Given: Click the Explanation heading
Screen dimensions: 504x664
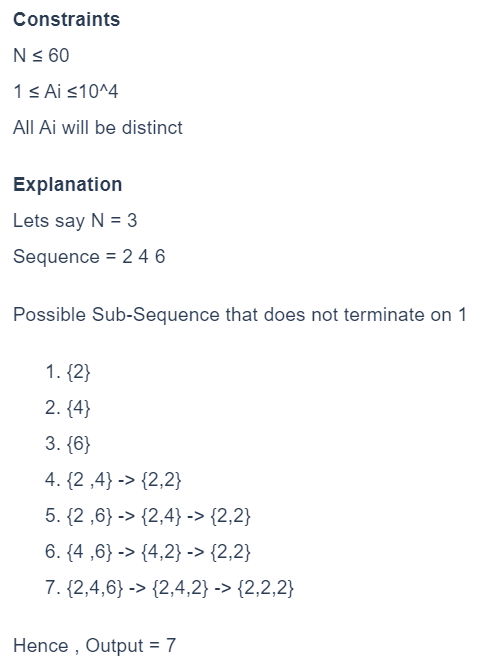Looking at the screenshot, I should point(68,185).
